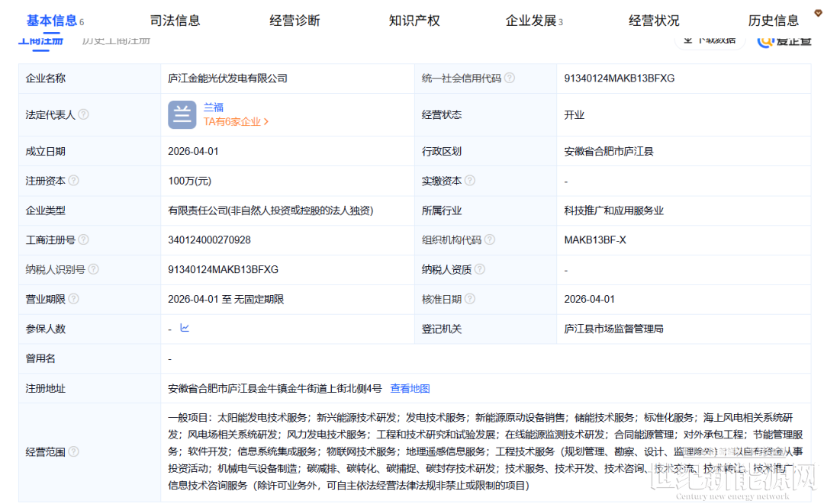Select the 历史信息 tab
This screenshot has width=824, height=504.
pyautogui.click(x=773, y=21)
